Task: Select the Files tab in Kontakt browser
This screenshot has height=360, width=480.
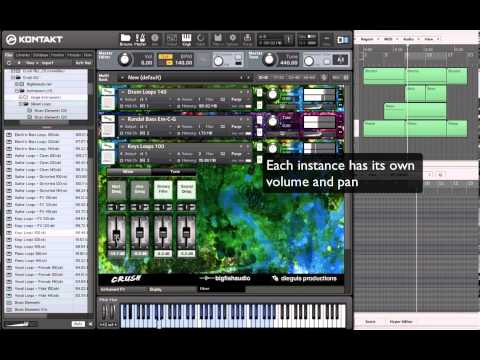Action: click(9, 55)
